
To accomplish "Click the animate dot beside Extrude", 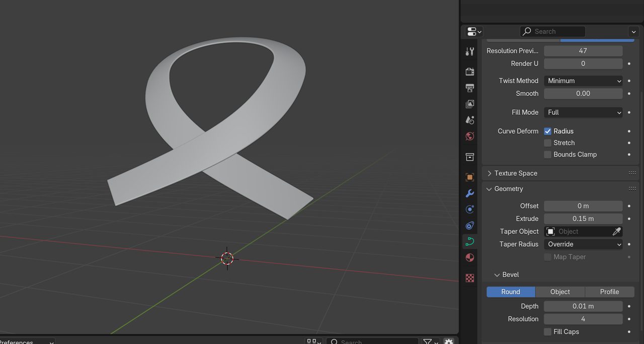I will click(x=629, y=219).
